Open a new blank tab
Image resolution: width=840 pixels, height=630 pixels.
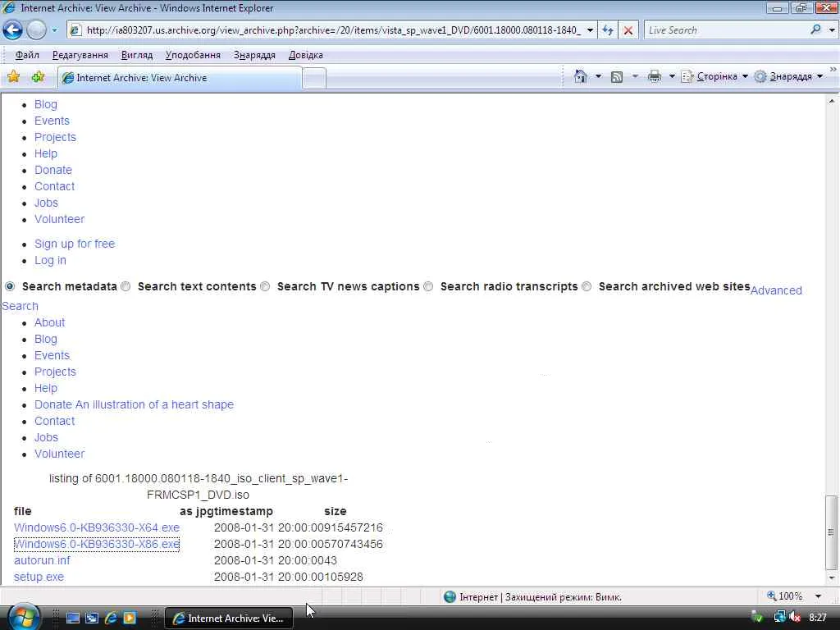coord(314,79)
